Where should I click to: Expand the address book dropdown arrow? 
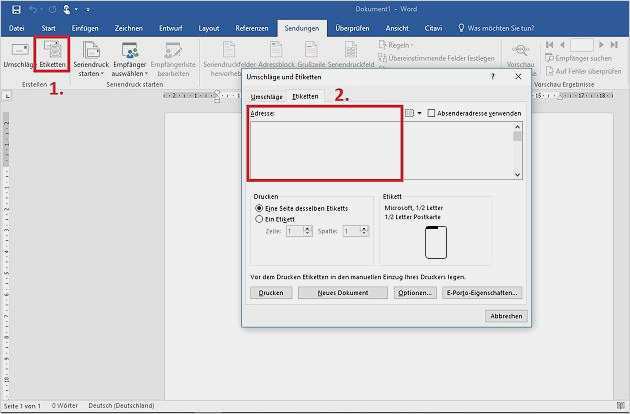click(420, 114)
